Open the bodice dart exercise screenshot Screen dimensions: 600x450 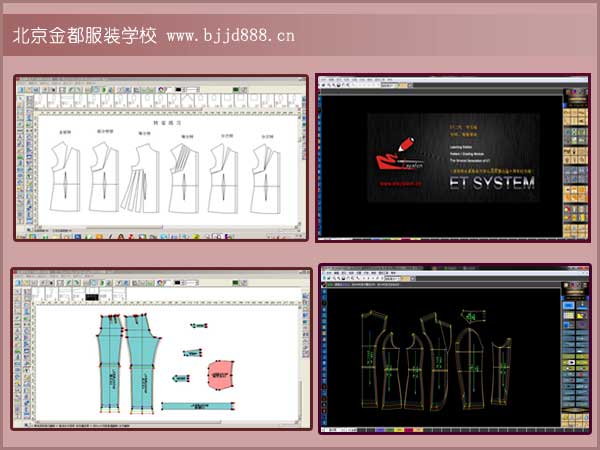pos(160,158)
